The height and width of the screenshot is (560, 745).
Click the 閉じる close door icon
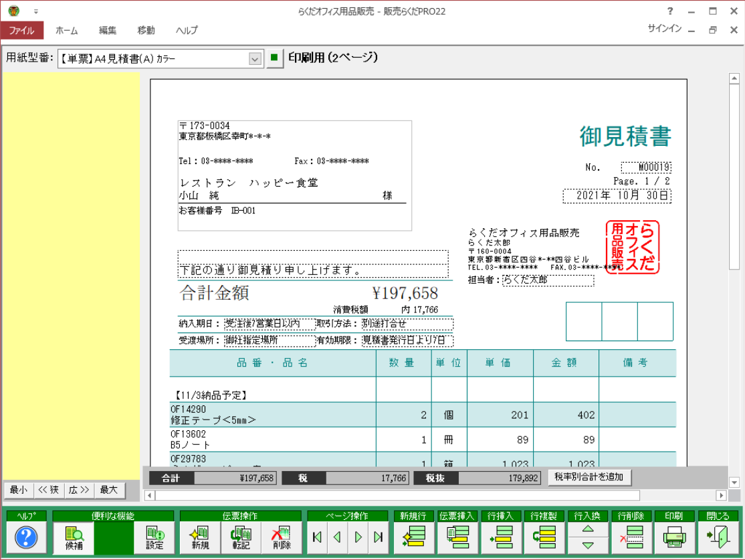(x=718, y=537)
